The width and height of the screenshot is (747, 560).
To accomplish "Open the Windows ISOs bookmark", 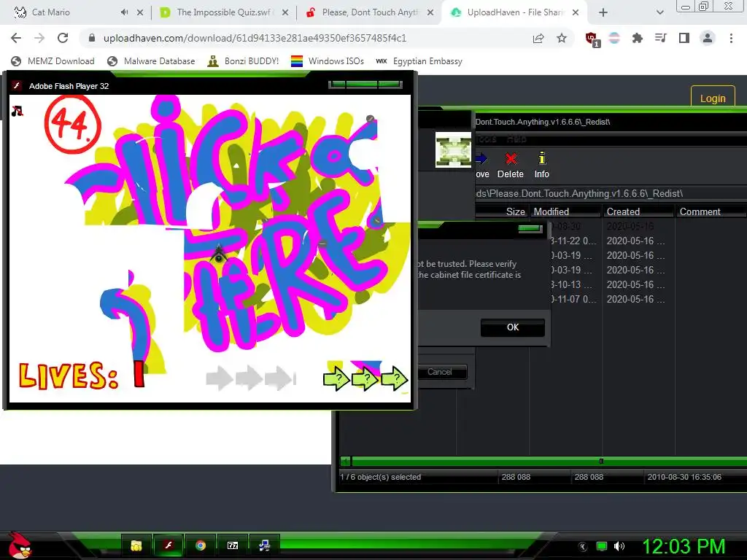I will click(x=328, y=61).
